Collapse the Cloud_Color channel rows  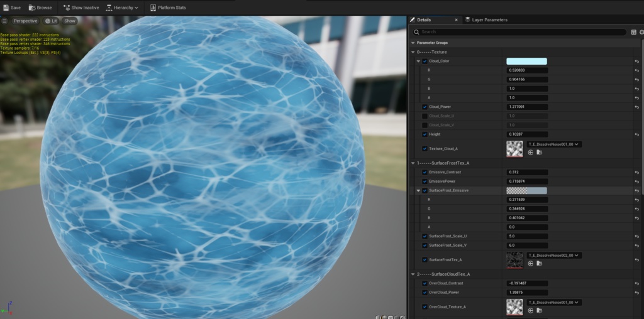click(x=418, y=61)
